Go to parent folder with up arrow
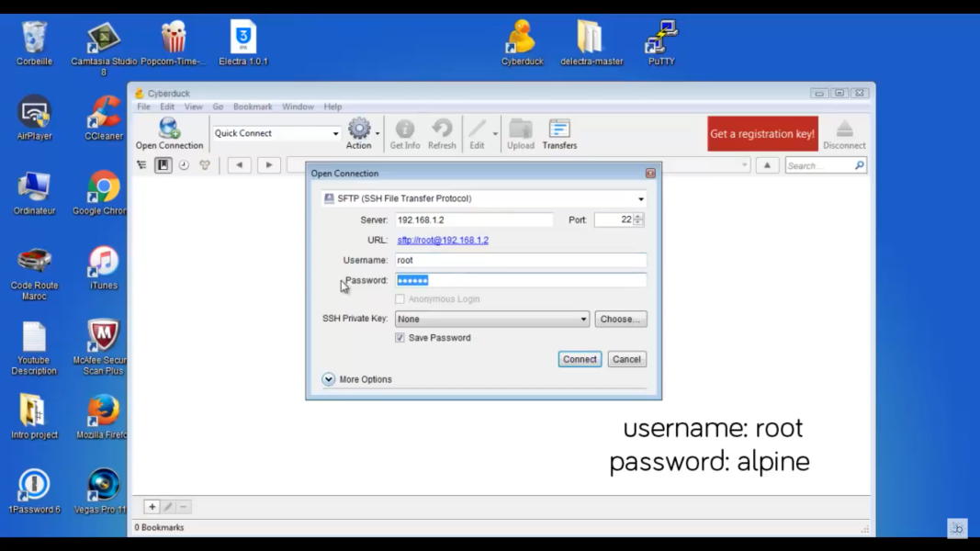 tap(767, 165)
